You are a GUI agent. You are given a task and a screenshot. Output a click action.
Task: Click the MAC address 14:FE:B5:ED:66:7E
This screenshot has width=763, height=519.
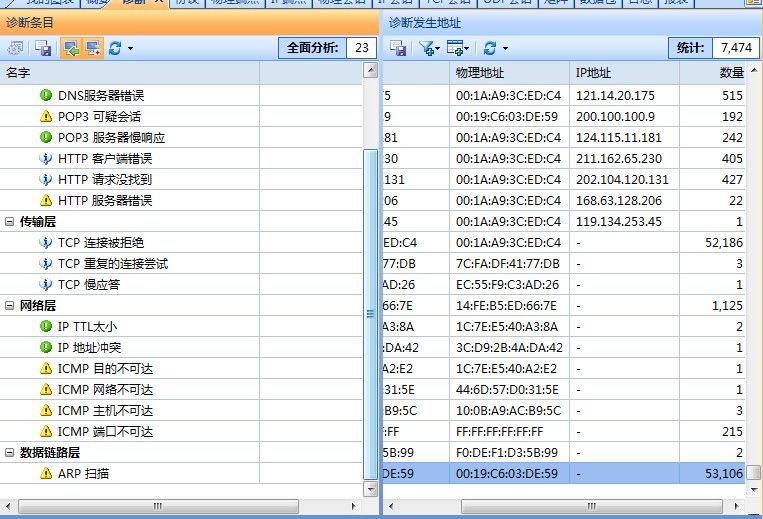[x=506, y=305]
